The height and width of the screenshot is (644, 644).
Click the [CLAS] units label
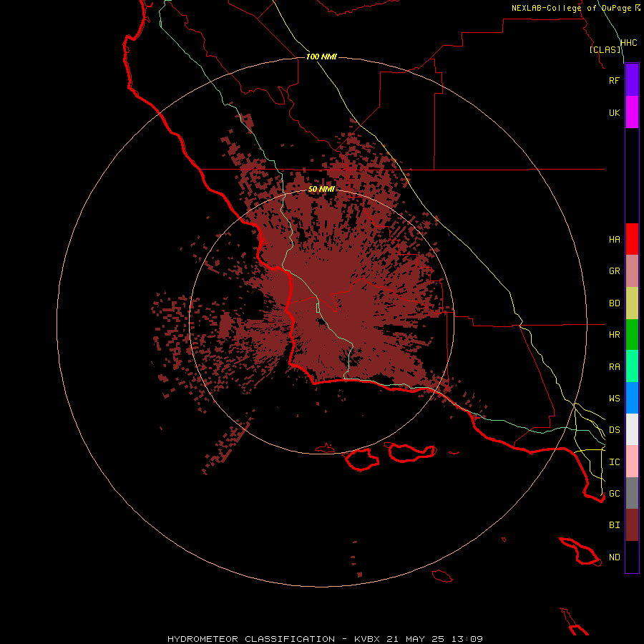(605, 49)
